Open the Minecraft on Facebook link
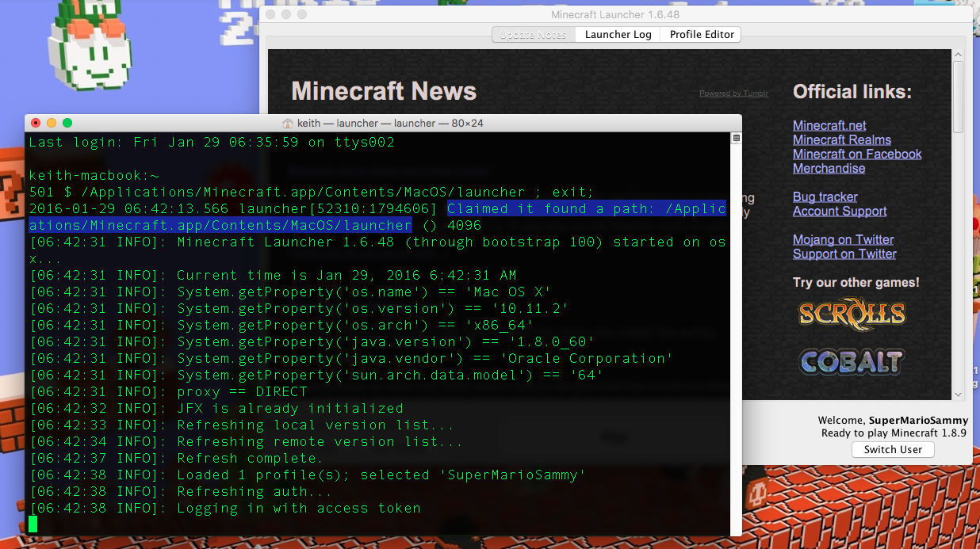 point(857,154)
